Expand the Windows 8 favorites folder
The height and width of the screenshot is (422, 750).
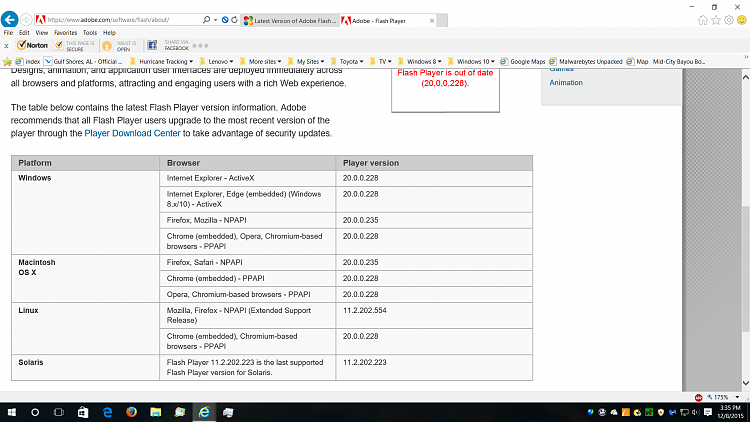(419, 62)
